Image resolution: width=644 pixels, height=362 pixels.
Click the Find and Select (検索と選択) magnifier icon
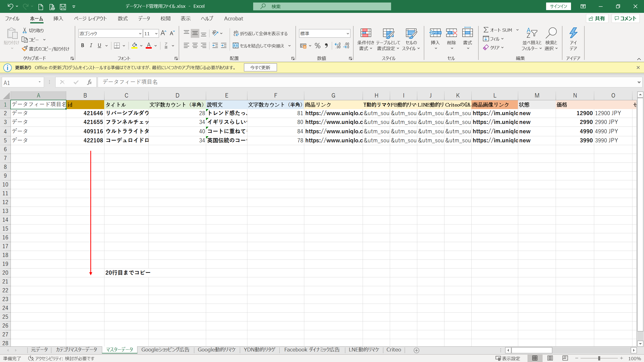tap(551, 33)
